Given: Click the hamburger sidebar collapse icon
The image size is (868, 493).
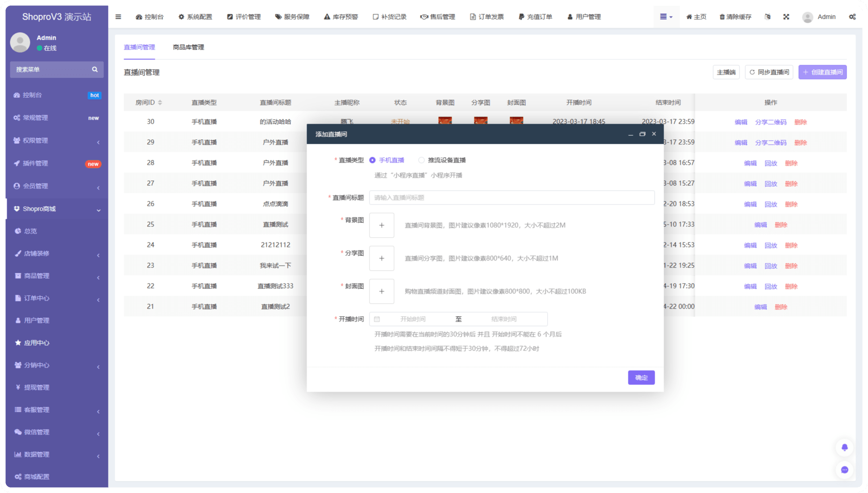Looking at the screenshot, I should tap(118, 17).
